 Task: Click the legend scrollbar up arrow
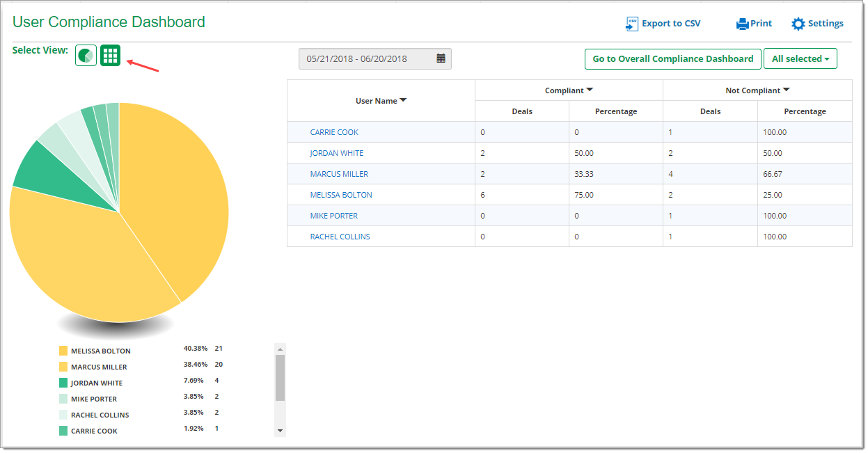281,349
